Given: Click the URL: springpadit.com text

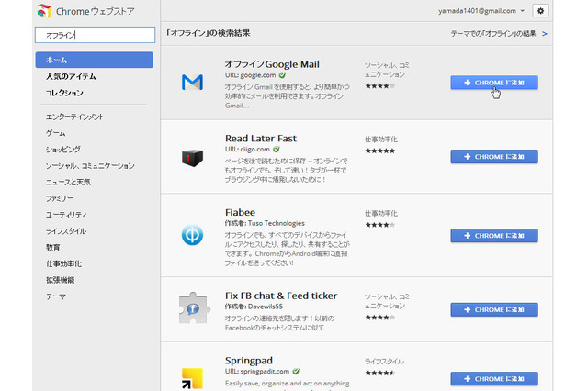Looking at the screenshot, I should [257, 372].
